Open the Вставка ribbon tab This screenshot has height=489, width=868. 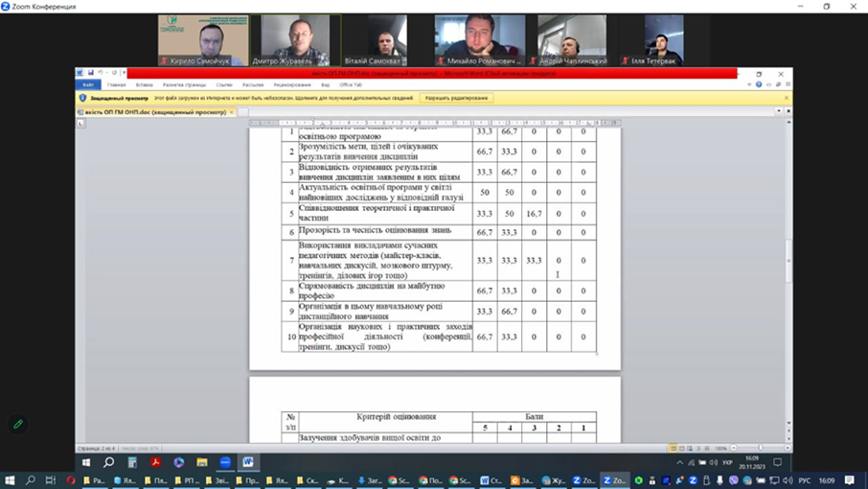pyautogui.click(x=144, y=84)
